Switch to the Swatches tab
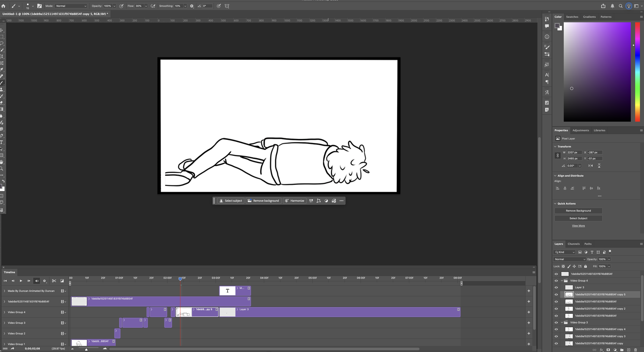This screenshot has height=352, width=644. tap(572, 17)
